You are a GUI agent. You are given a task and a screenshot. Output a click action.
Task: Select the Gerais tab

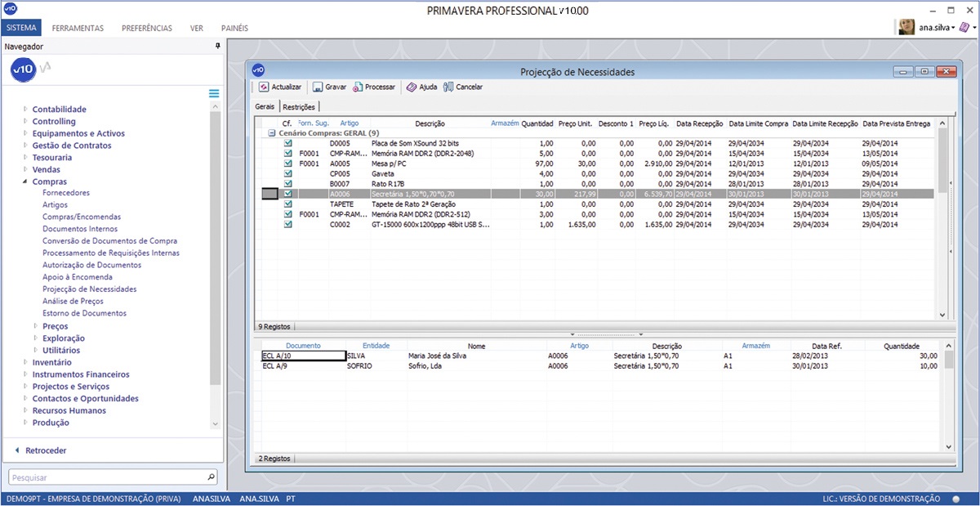[265, 107]
